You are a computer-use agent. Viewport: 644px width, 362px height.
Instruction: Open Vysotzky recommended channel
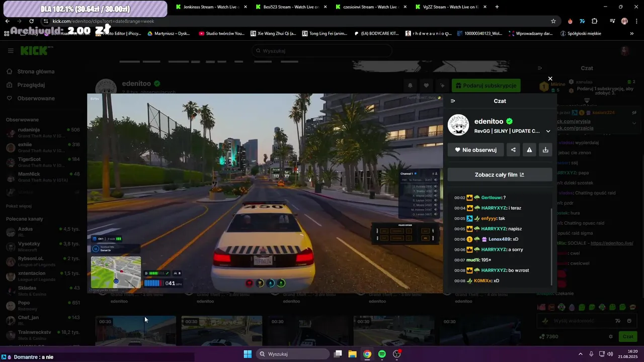pos(43,246)
